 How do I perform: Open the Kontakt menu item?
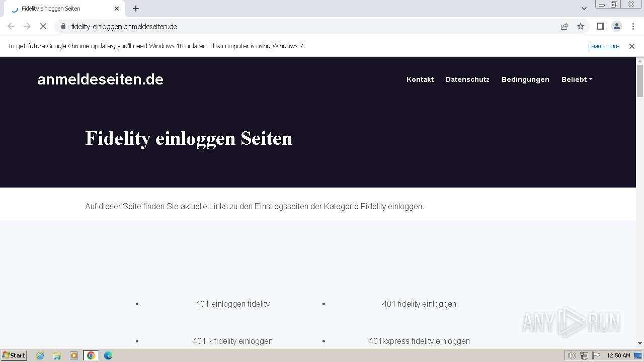pyautogui.click(x=420, y=79)
